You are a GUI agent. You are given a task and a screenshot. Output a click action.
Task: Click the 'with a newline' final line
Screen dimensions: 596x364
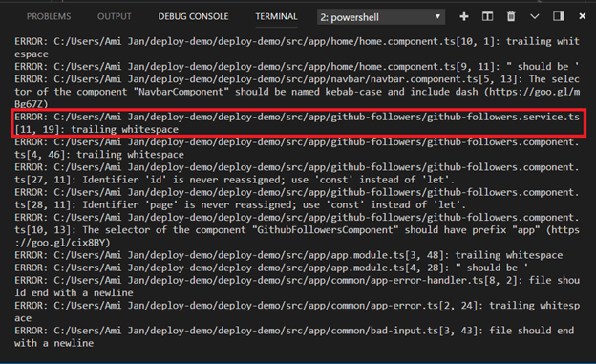click(54, 343)
